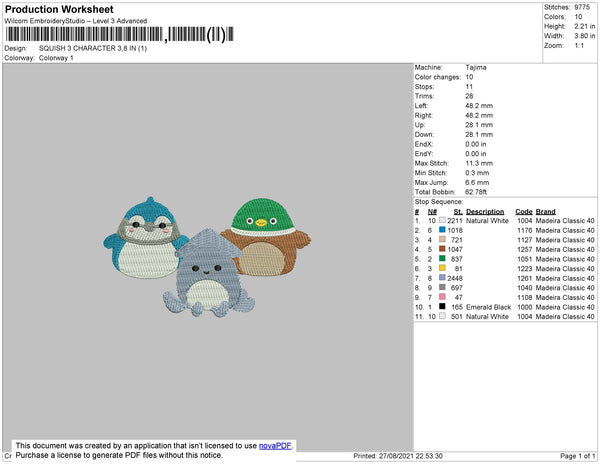Viewport: 600px width, 464px height.
Task: Select the Emerald Black swatch in stop 10
Action: click(442, 306)
